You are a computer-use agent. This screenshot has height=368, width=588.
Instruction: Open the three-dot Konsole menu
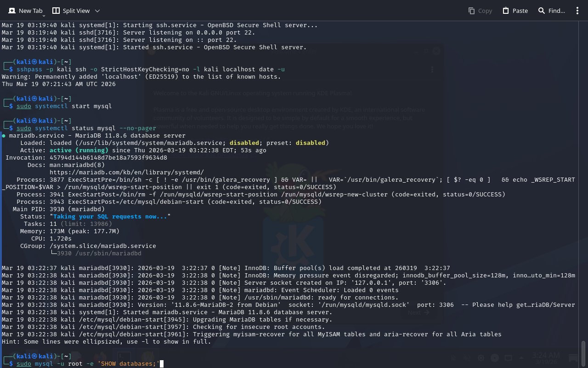[x=577, y=11]
